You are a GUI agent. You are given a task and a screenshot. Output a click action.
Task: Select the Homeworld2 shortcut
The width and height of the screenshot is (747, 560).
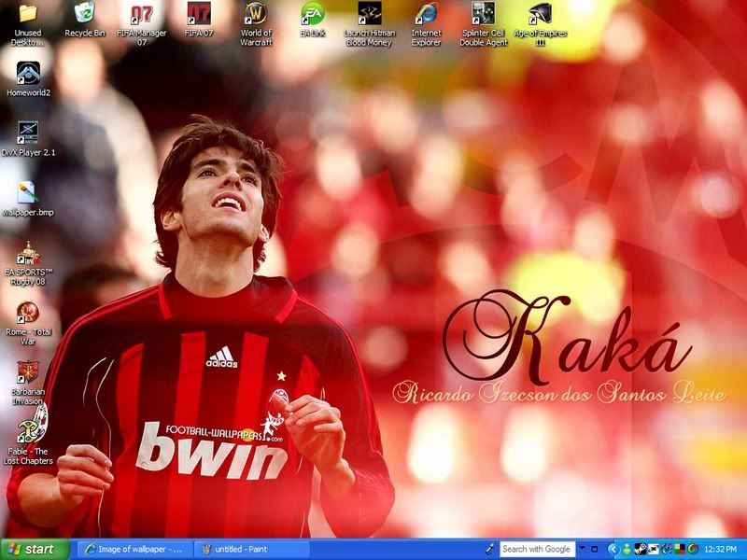coord(28,79)
